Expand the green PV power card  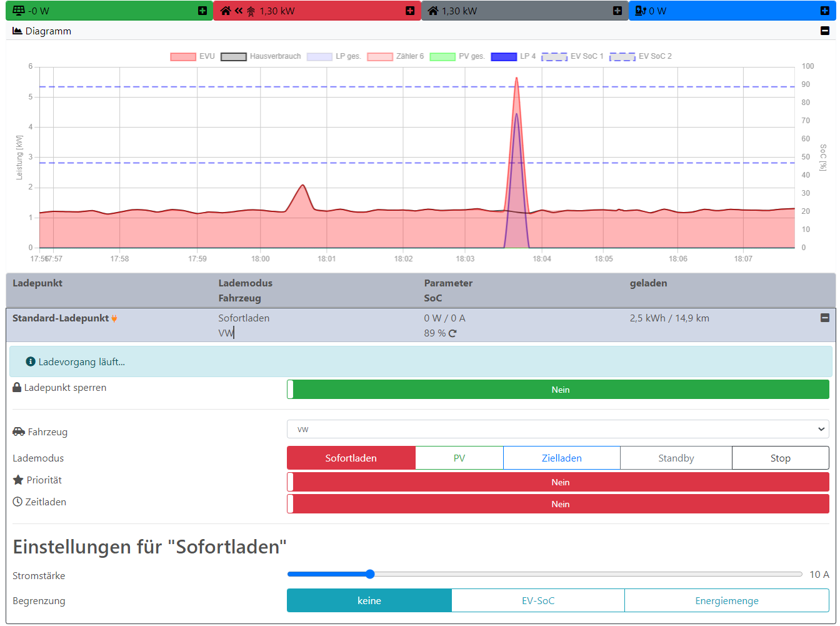202,11
